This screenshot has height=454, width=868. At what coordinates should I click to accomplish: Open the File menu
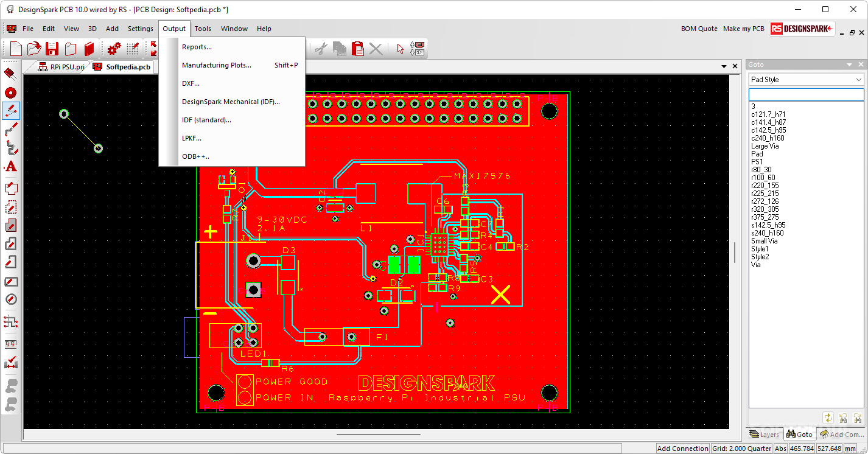(x=28, y=29)
